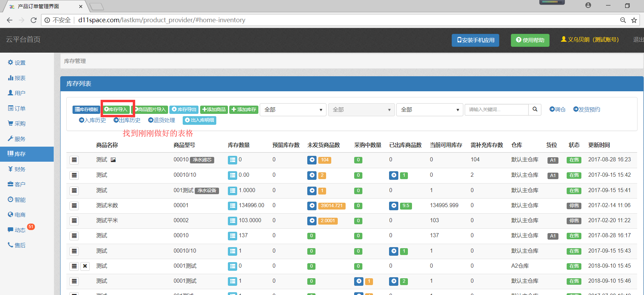Click the 添加商品 button

(x=214, y=109)
